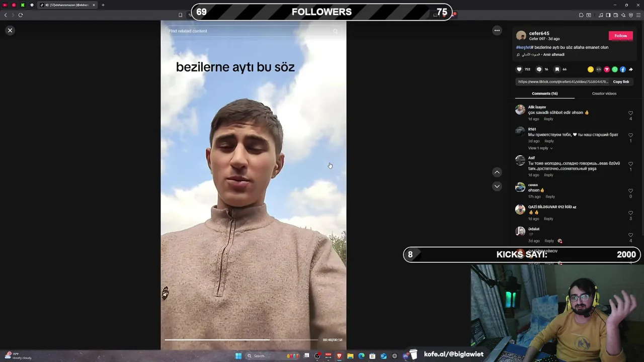The width and height of the screenshot is (644, 362).
Task: Select the TikTok elshanramazan browser tab
Action: 68,5
